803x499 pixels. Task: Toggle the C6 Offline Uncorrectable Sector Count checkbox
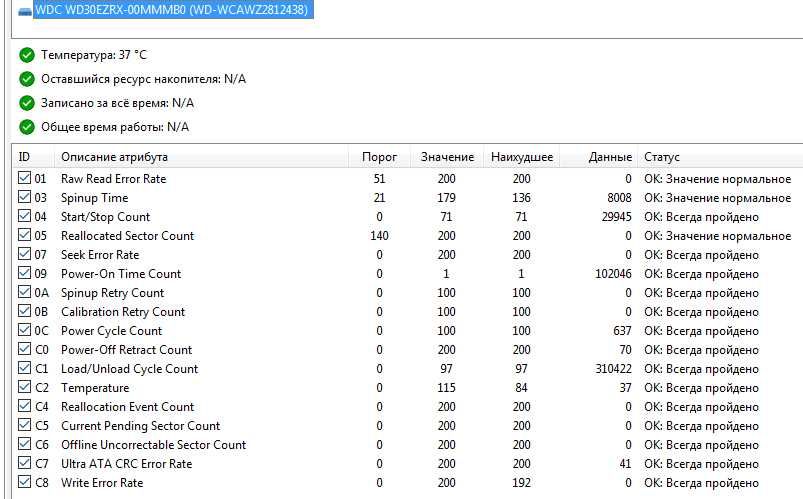pos(24,443)
